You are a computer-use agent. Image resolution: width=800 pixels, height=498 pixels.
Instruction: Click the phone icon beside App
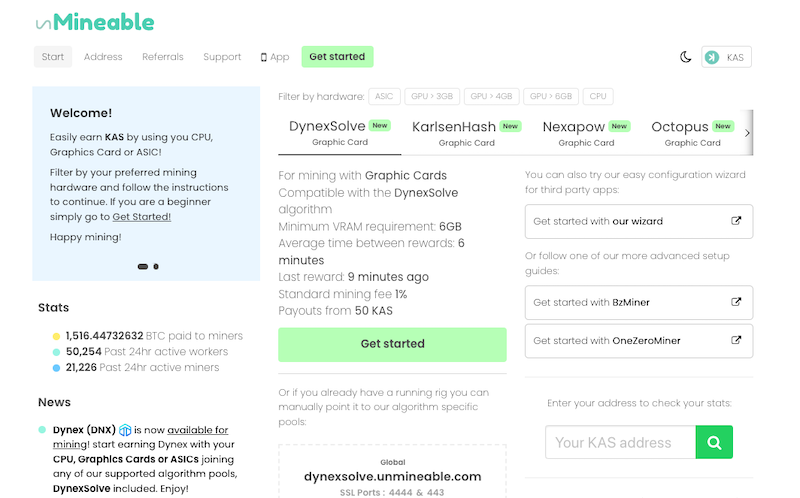(263, 57)
